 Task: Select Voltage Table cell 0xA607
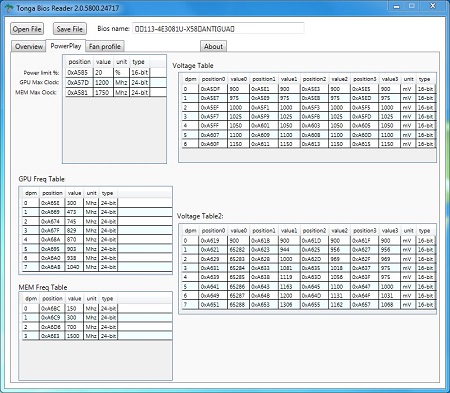[x=213, y=135]
